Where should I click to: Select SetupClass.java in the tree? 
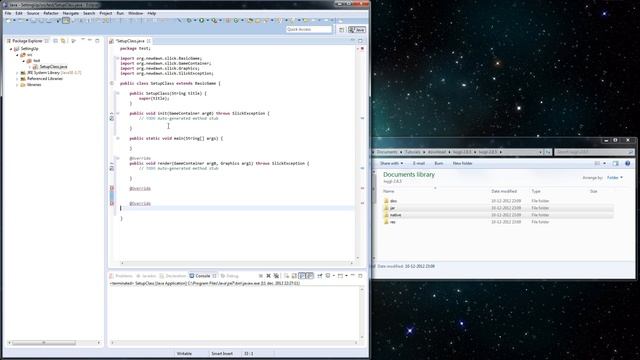point(53,67)
